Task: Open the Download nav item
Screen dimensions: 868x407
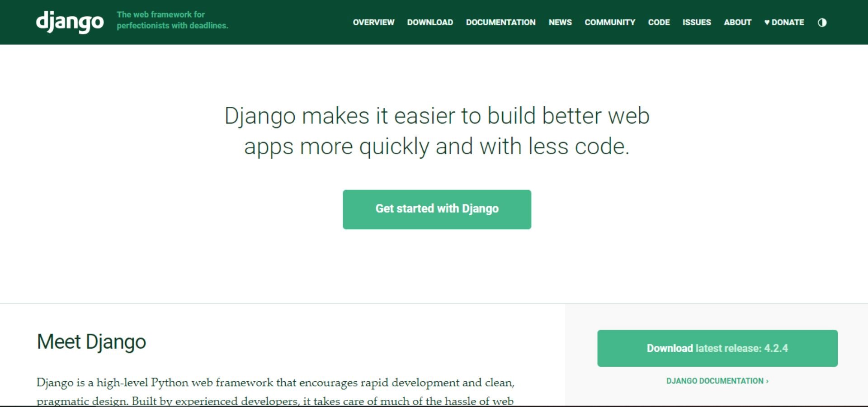Action: coord(430,23)
